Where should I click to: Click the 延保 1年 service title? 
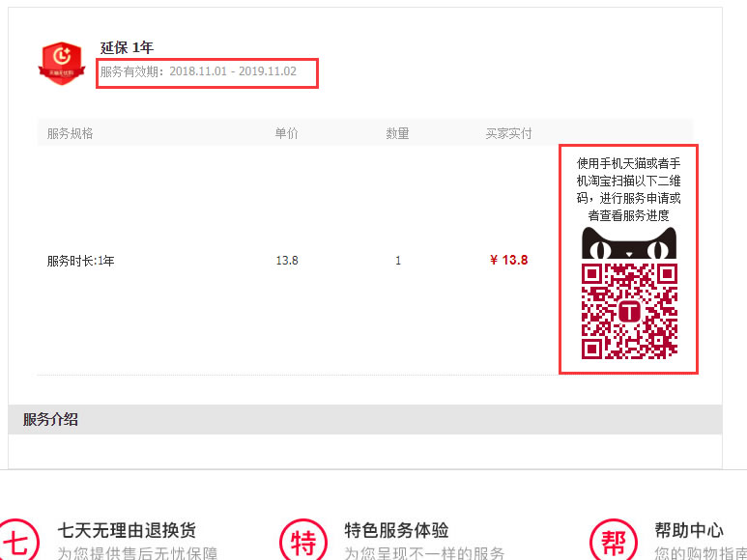pos(127,47)
